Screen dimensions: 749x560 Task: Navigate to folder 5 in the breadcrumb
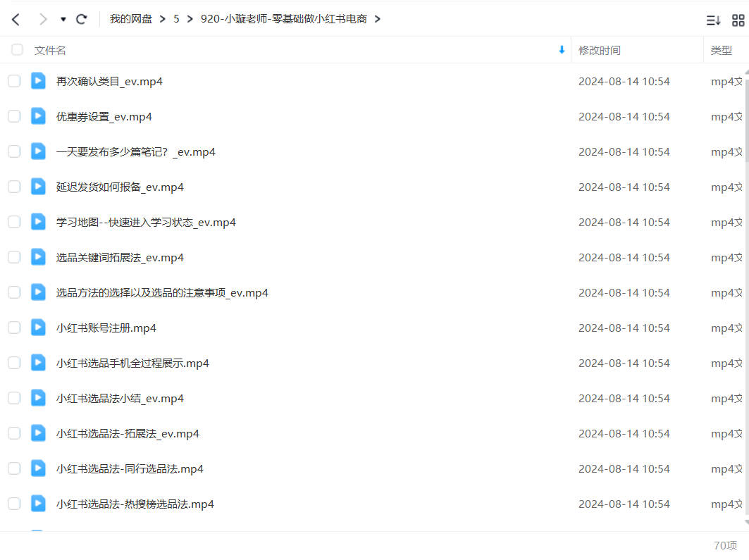coord(176,19)
